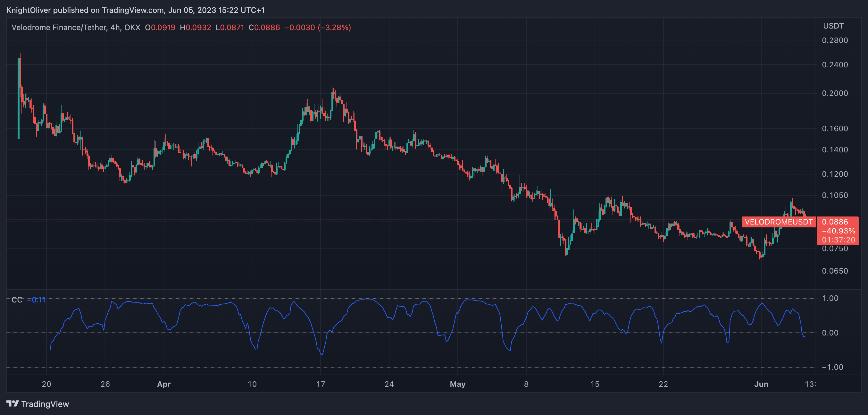Screen dimensions: 868x415
Task: Click the Jun month label on time axis
Action: pyautogui.click(x=761, y=384)
